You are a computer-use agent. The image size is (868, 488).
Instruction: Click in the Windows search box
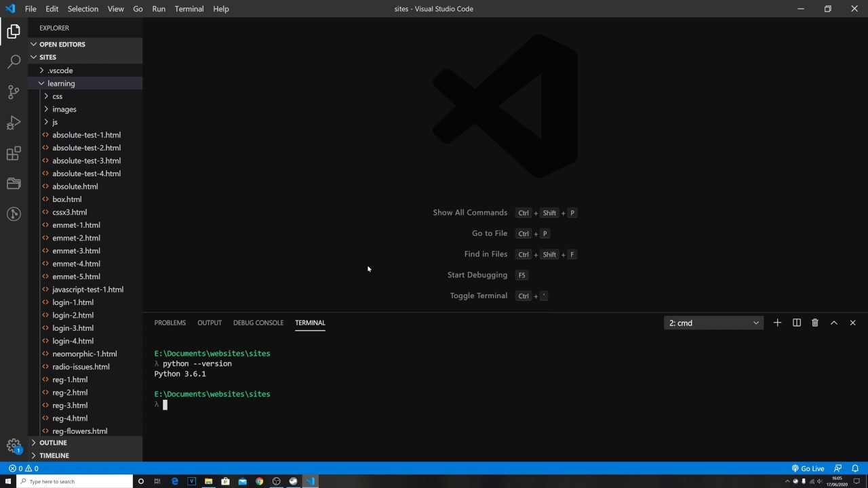(x=75, y=481)
